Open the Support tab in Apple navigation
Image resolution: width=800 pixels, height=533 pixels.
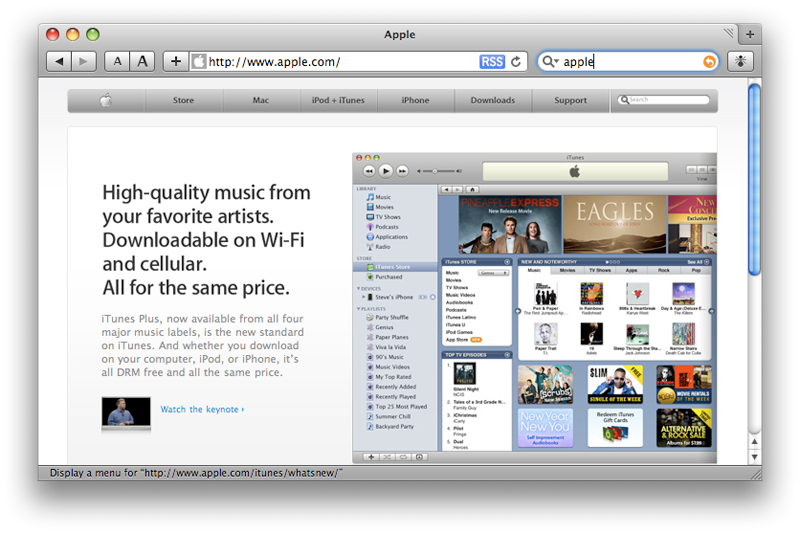pos(570,100)
